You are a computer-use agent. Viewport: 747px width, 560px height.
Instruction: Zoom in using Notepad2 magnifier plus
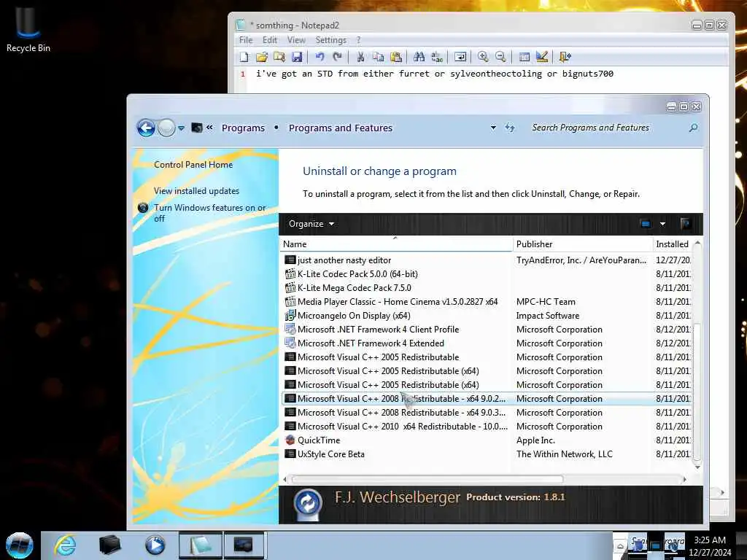[483, 57]
